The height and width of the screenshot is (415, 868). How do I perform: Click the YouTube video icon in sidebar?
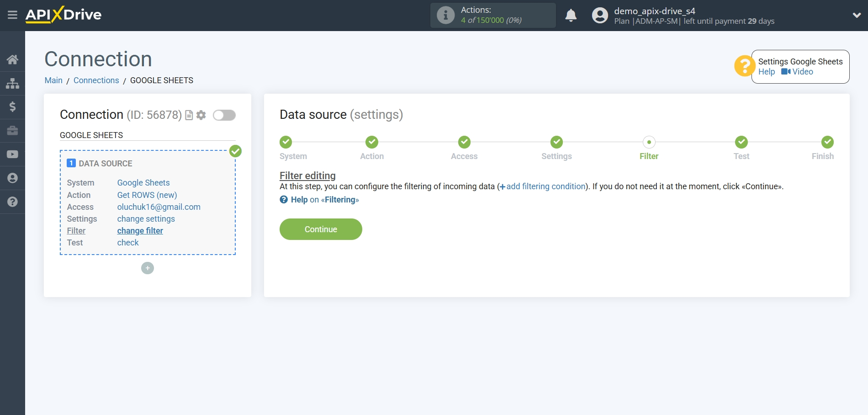click(12, 154)
